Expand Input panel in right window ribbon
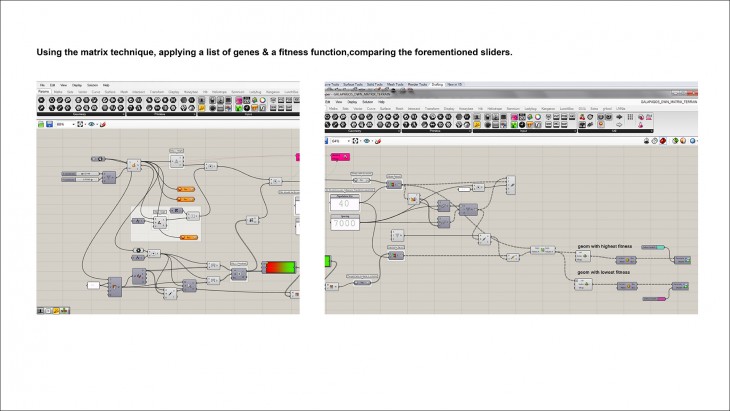730x411 pixels. click(525, 131)
